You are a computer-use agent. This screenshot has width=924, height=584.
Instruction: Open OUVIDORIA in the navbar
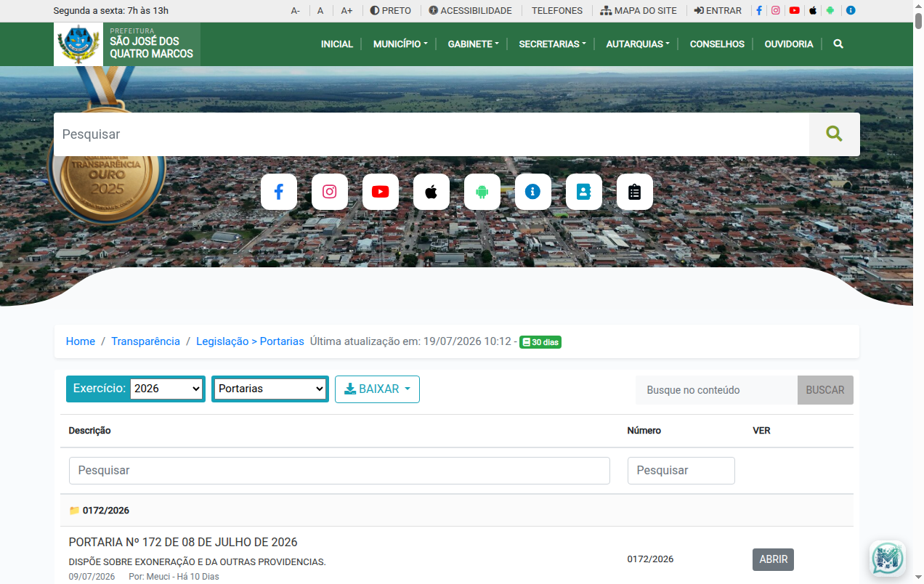pos(789,44)
